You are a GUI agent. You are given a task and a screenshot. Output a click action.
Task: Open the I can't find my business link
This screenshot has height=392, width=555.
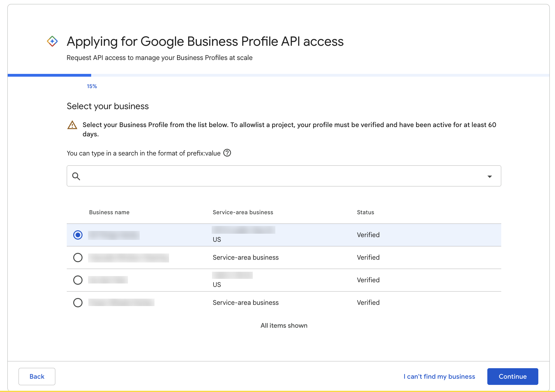coord(439,377)
